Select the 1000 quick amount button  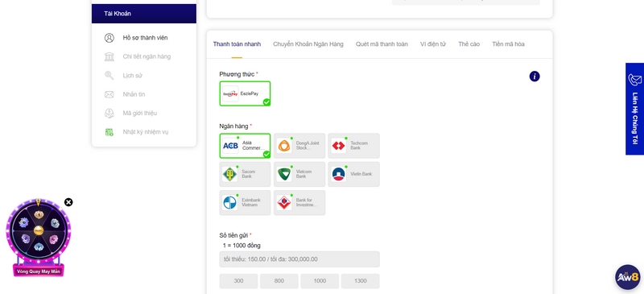(x=320, y=281)
